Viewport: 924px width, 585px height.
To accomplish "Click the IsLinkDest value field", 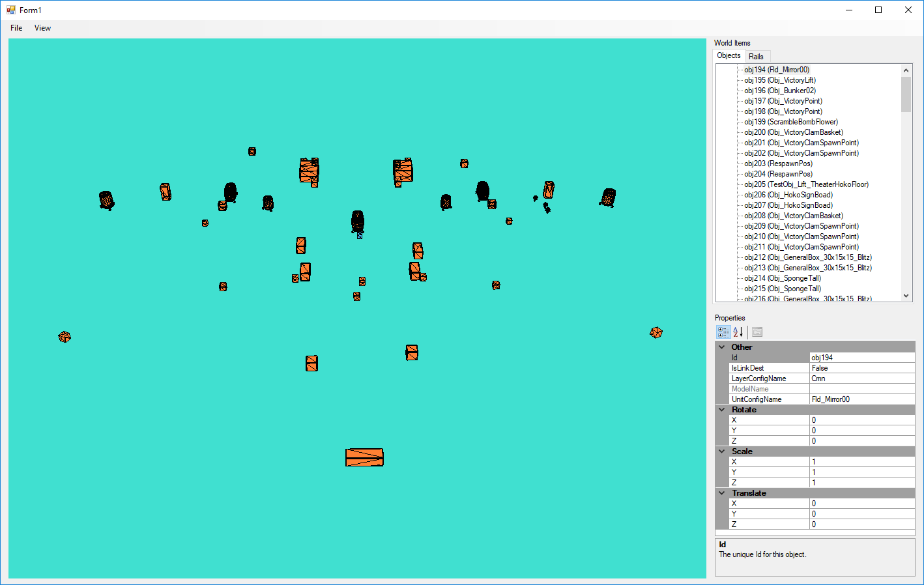I will coord(861,368).
